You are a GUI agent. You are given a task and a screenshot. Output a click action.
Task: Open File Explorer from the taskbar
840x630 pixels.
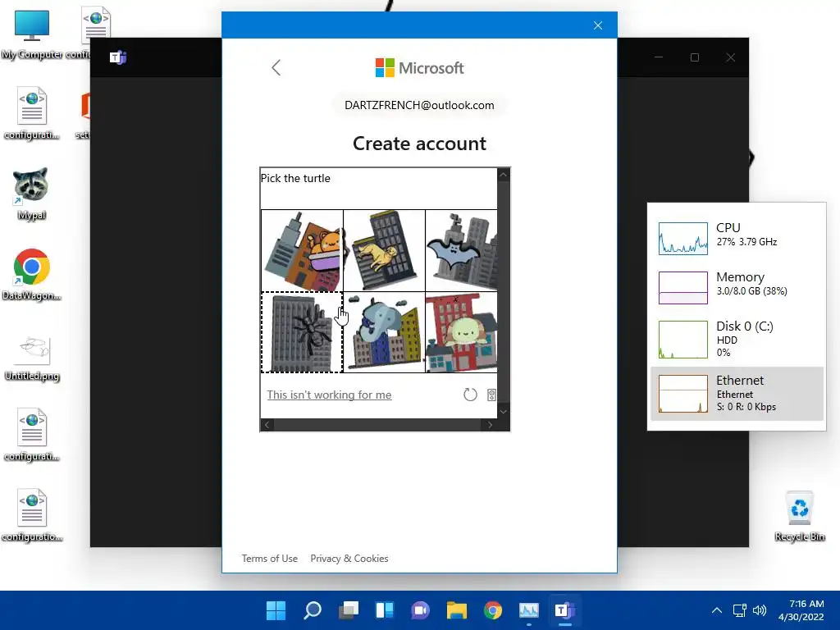(456, 610)
